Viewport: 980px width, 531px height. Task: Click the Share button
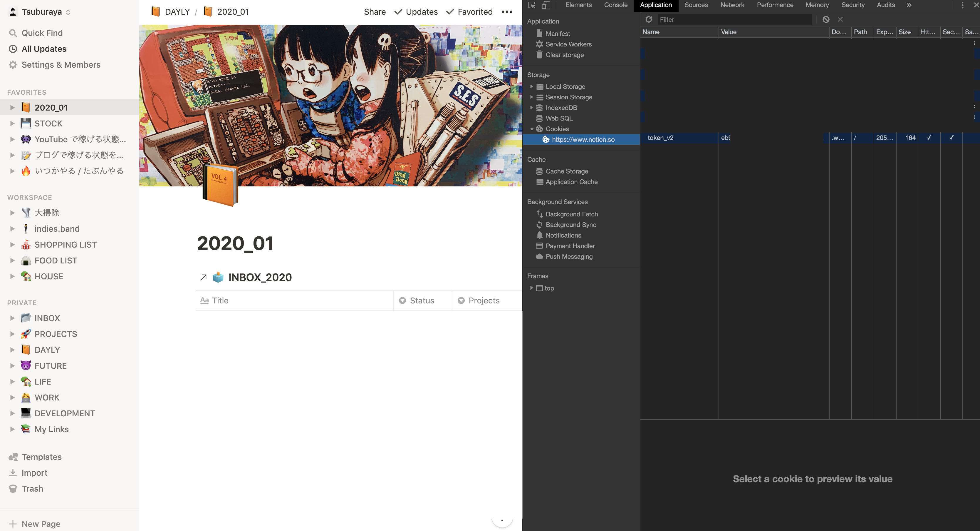click(374, 12)
